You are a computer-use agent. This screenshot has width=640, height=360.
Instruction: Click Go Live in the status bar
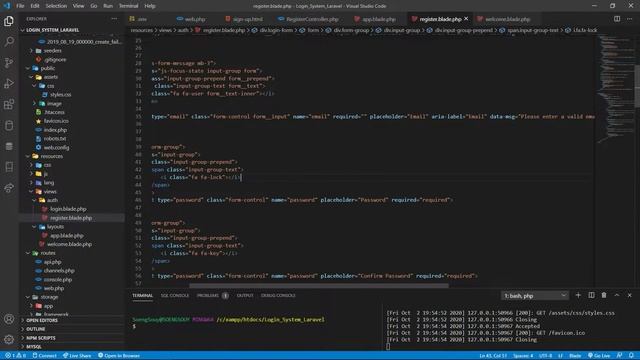click(x=599, y=356)
